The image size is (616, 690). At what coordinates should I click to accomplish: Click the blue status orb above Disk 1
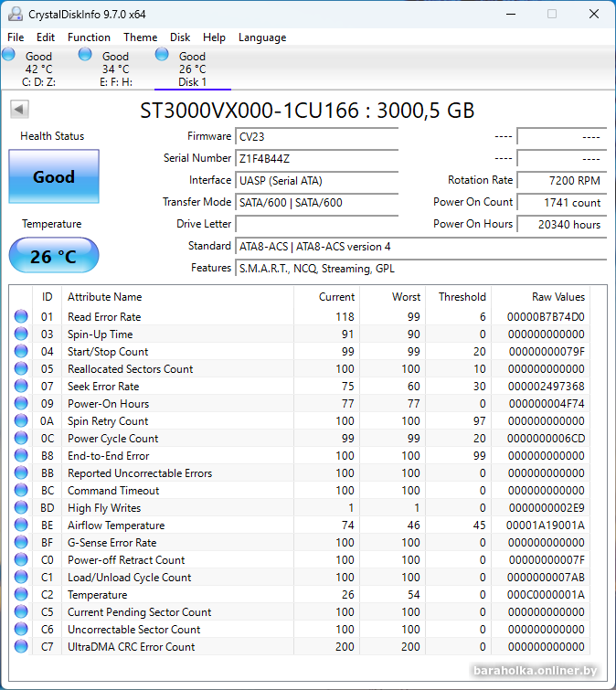[162, 54]
